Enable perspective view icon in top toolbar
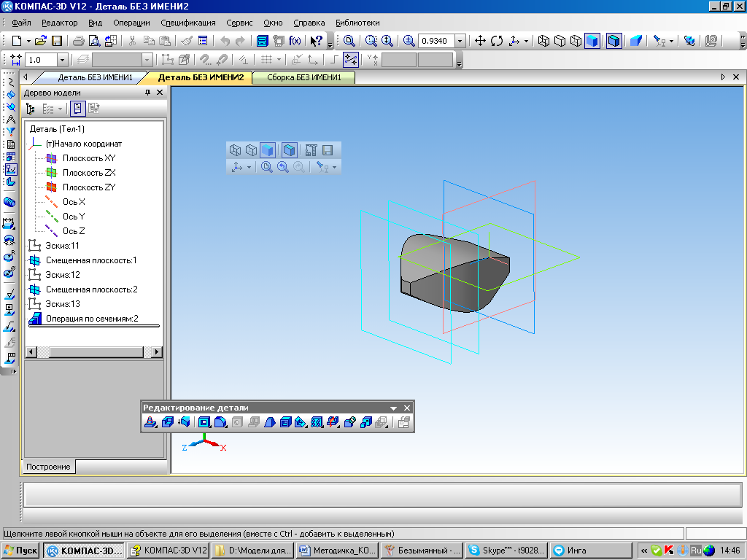Viewport: 747px width, 560px height. point(635,41)
